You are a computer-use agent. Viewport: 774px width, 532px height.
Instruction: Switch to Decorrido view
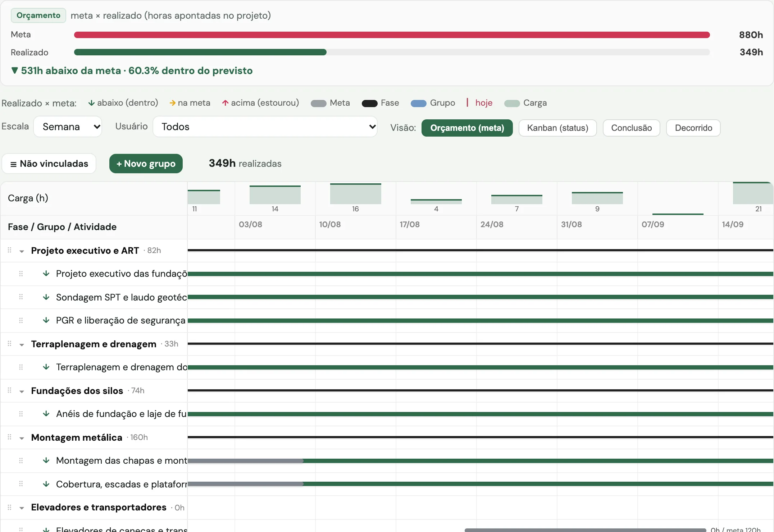[693, 128]
